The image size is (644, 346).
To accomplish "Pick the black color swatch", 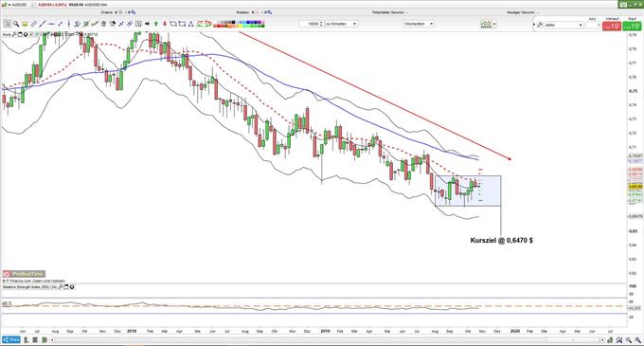I will [x=233, y=22].
